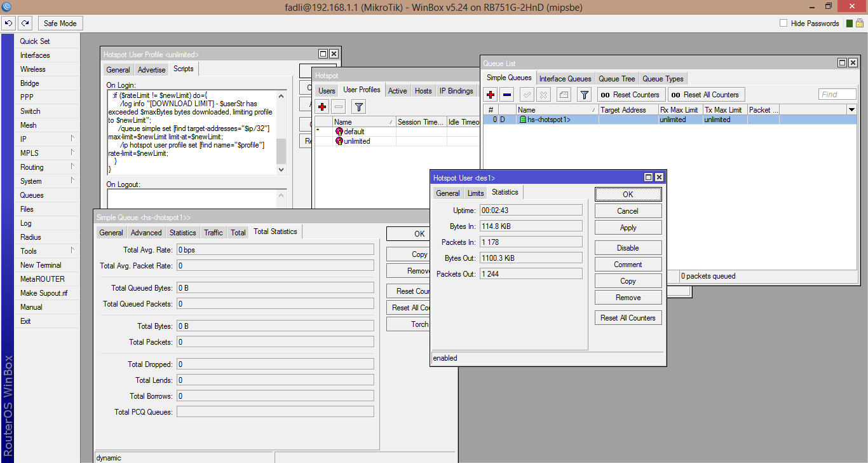
Task: Click the comment icon in Queue List toolbar
Action: pos(563,94)
